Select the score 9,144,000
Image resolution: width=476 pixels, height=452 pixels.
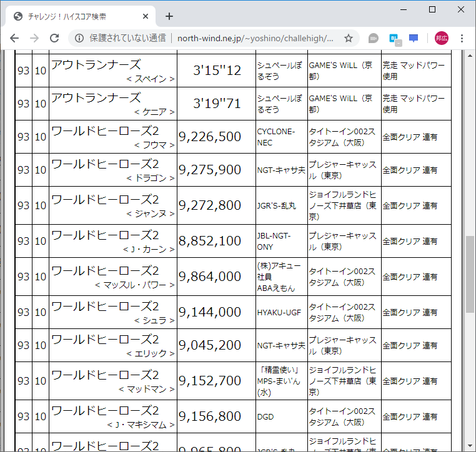pos(210,312)
